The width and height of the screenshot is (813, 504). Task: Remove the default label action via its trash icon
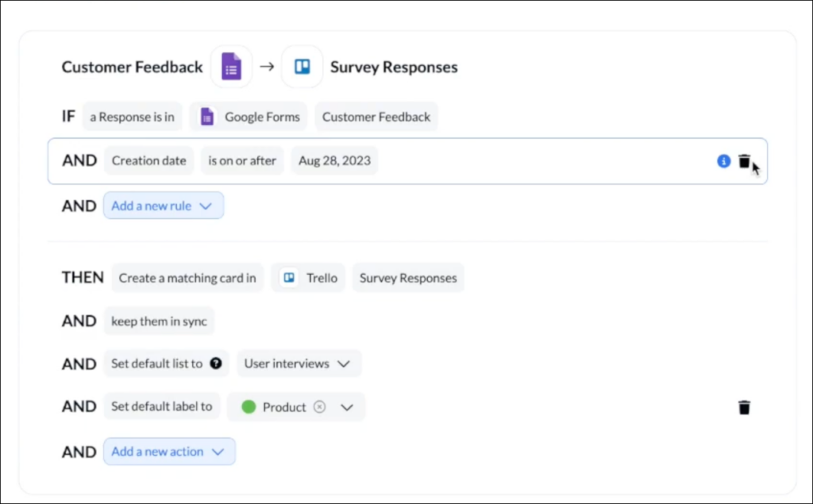(x=744, y=406)
